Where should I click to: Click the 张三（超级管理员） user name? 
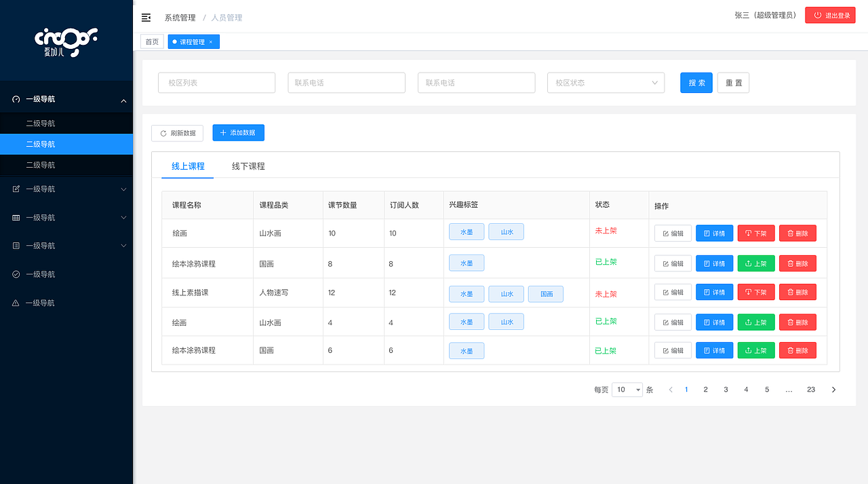(766, 15)
